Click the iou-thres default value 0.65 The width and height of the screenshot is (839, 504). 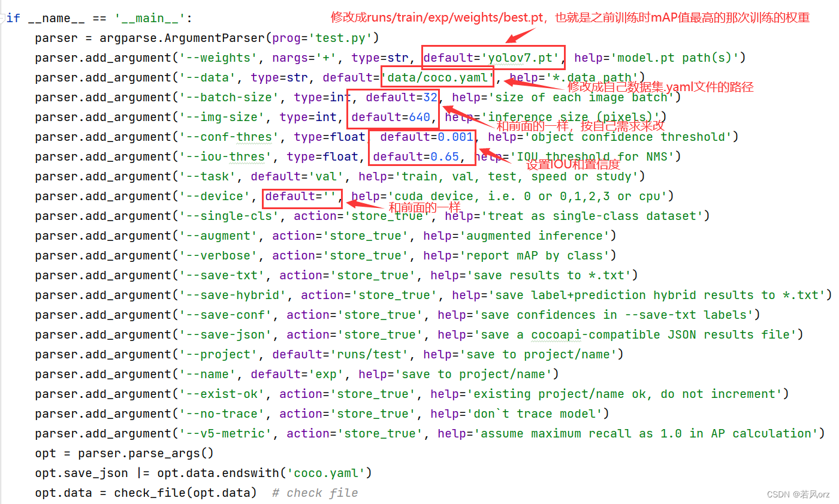pos(445,156)
